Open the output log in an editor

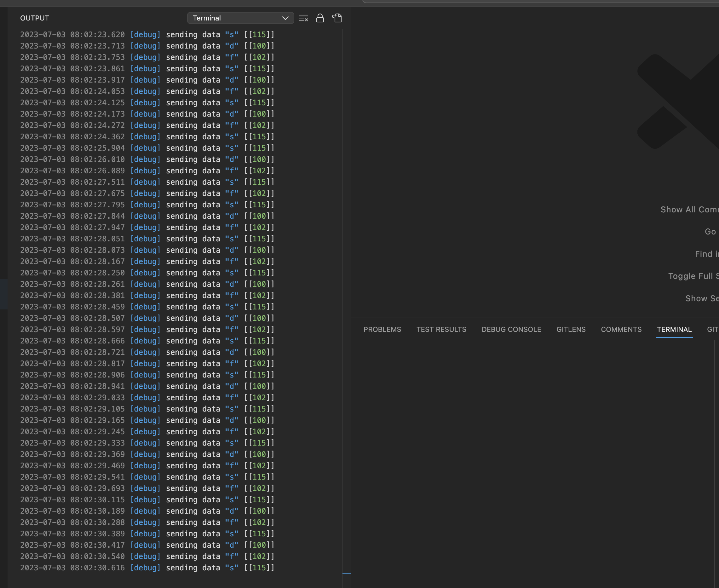[x=336, y=18]
